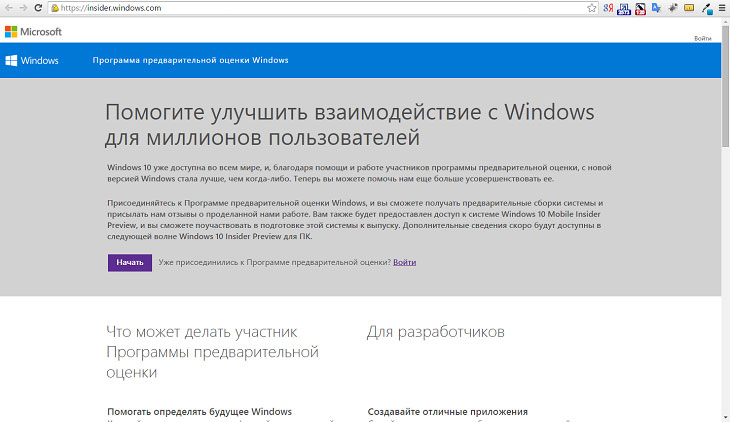
Task: Click the heading Для разработчиков
Action: tap(435, 332)
